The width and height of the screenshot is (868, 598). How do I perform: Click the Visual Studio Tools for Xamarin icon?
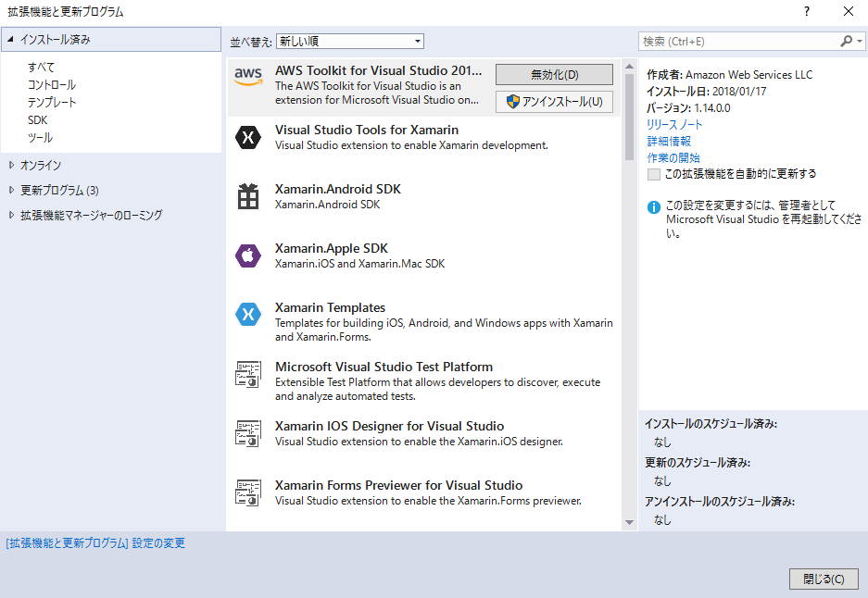(248, 137)
